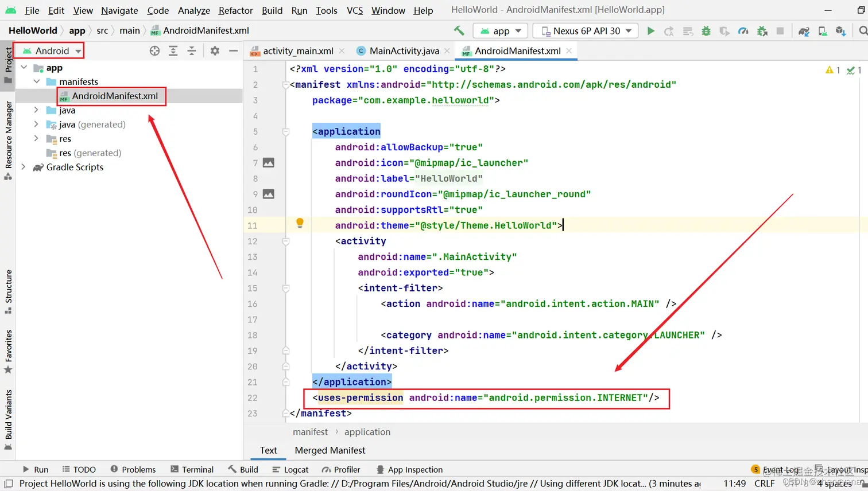Click the Search Everywhere magnifier icon

(863, 31)
